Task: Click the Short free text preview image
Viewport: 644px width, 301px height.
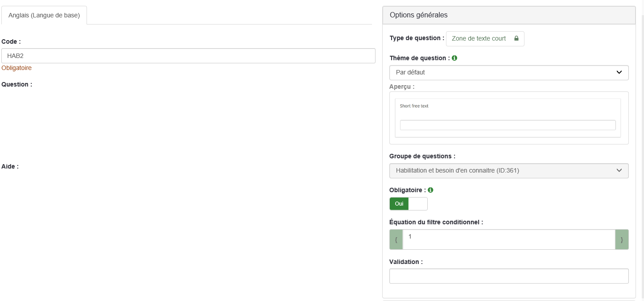Action: pyautogui.click(x=508, y=118)
